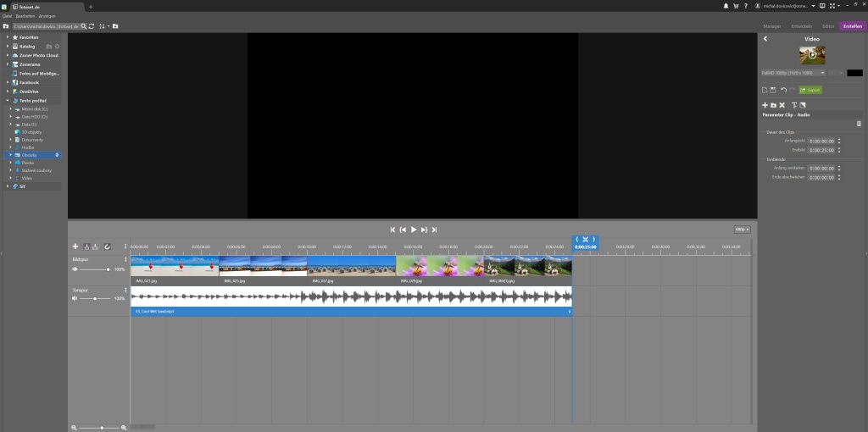
Task: Expand the Favoriten tree node
Action: [8, 37]
